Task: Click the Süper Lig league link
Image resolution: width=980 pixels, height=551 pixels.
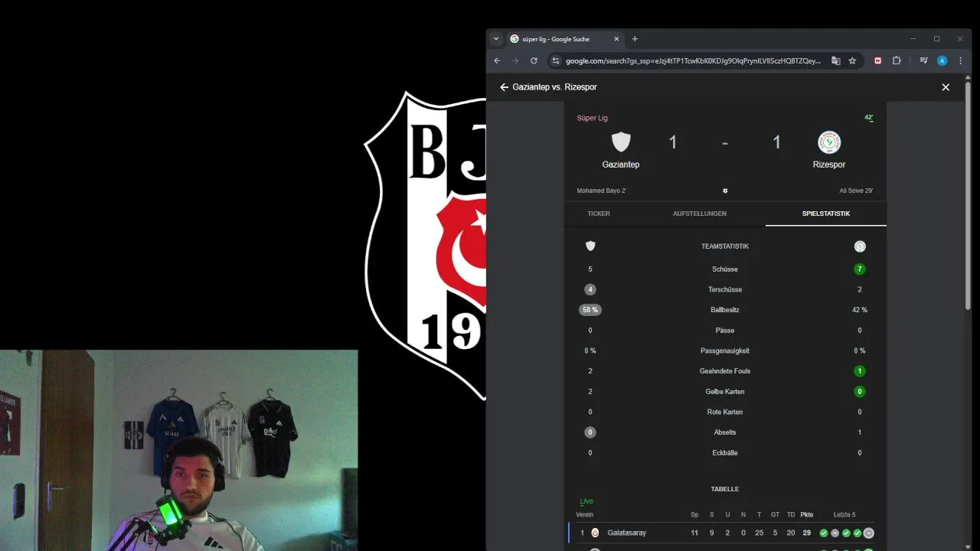Action: tap(592, 118)
